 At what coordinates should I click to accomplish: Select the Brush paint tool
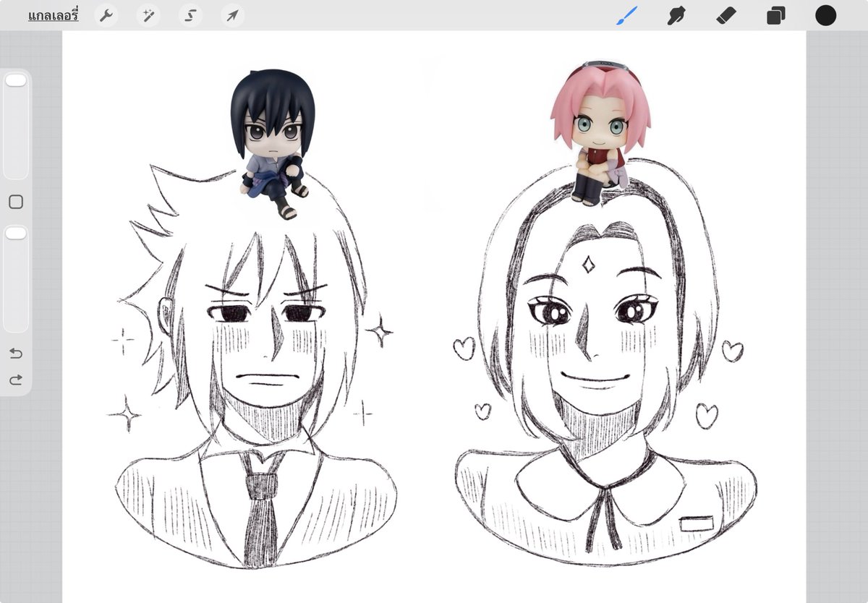tap(626, 15)
